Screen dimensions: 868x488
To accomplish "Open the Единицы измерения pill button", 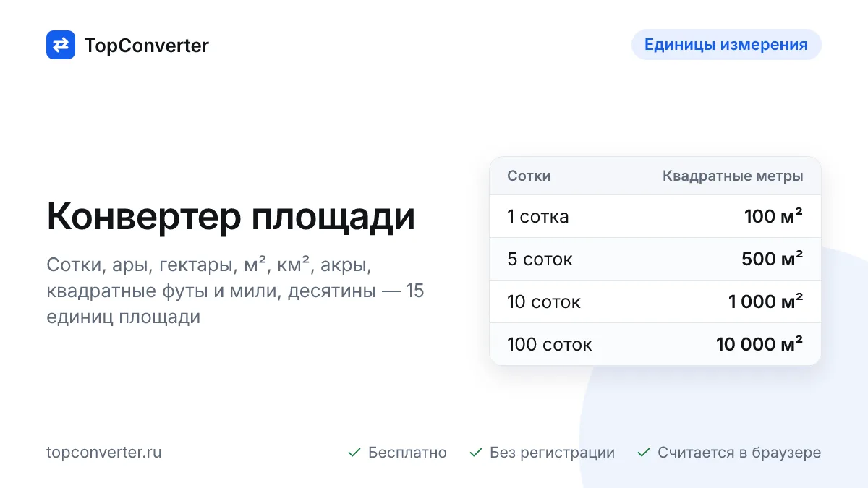I will [726, 45].
